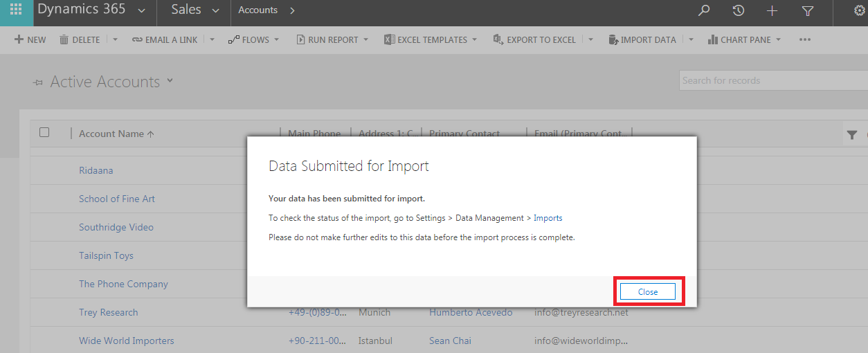
Task: Open the Southridge Video account
Action: (116, 227)
